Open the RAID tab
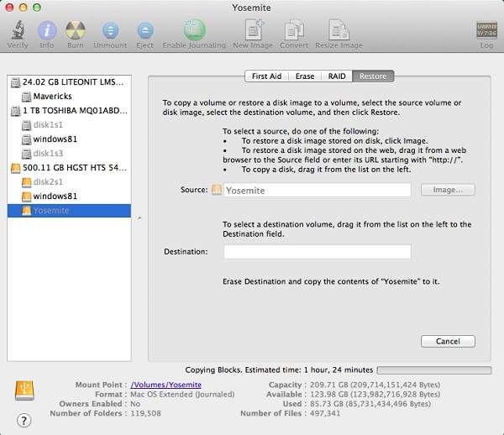 point(336,76)
